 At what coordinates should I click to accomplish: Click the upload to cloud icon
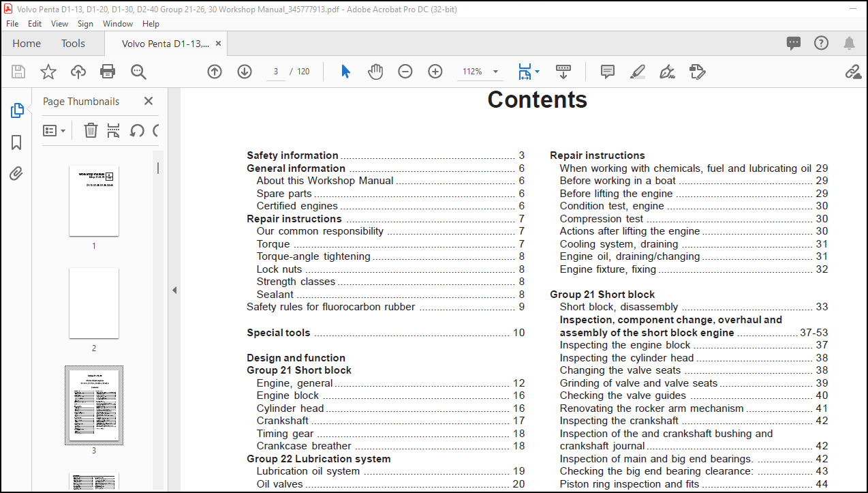[78, 72]
